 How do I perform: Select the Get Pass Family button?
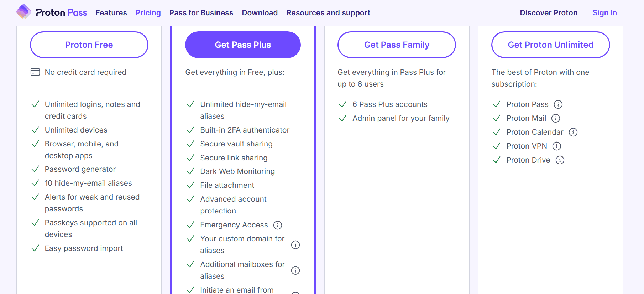coord(397,45)
